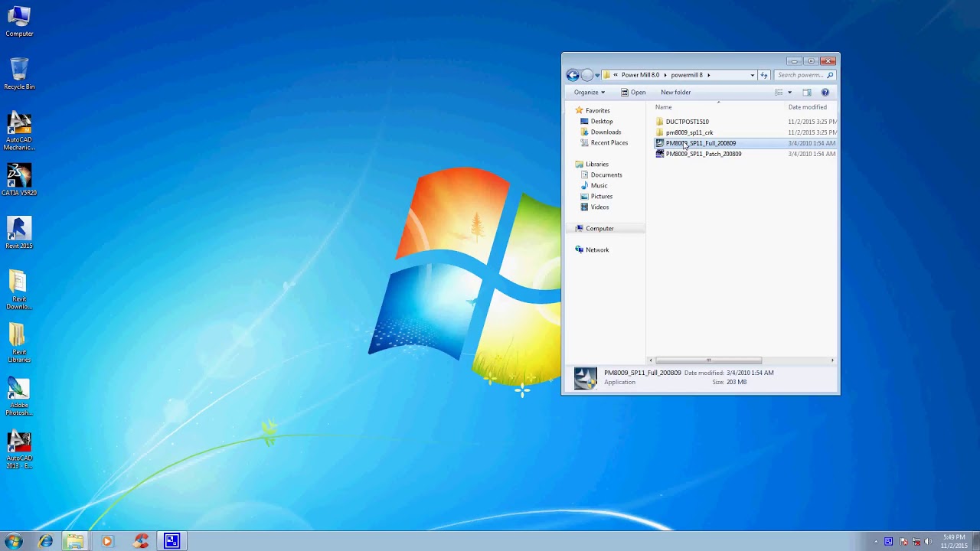This screenshot has width=980, height=551.
Task: Open the taskbar clock showing 5:49 PM
Action: pyautogui.click(x=954, y=542)
